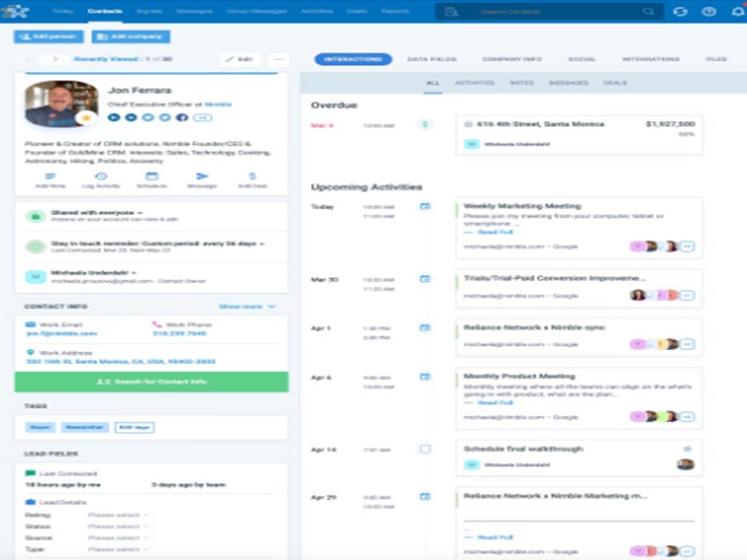Open the 616 4th Street Santa Monica deal card
Screen dimensions: 747x560
[x=579, y=134]
